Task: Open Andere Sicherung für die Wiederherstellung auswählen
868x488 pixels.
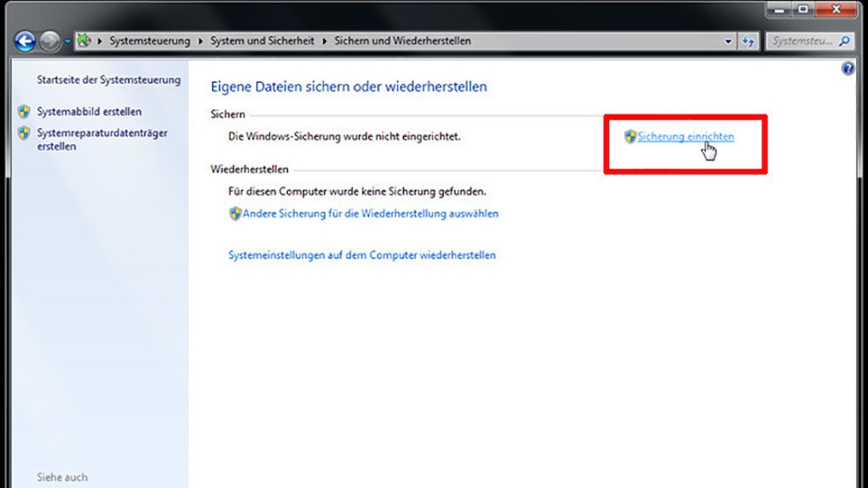Action: (370, 214)
